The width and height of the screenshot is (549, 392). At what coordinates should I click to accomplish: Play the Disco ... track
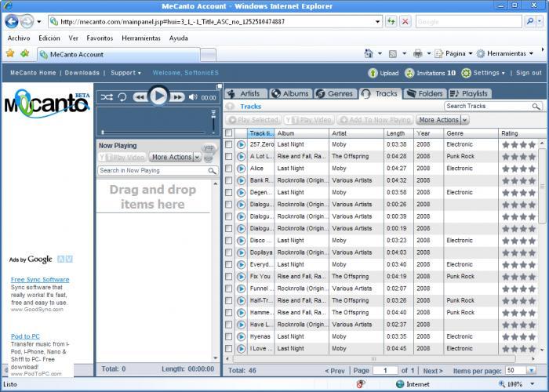(x=241, y=241)
